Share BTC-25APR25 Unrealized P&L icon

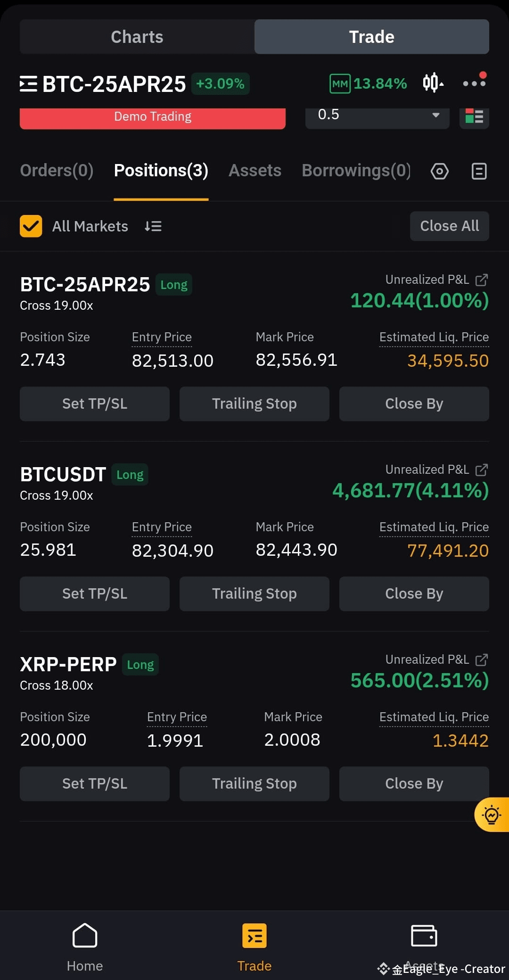tap(482, 280)
